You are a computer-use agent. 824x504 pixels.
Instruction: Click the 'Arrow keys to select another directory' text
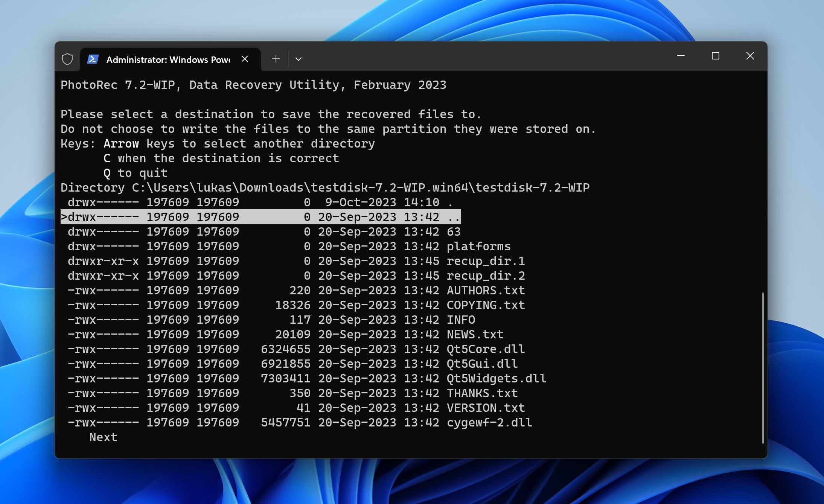point(239,143)
